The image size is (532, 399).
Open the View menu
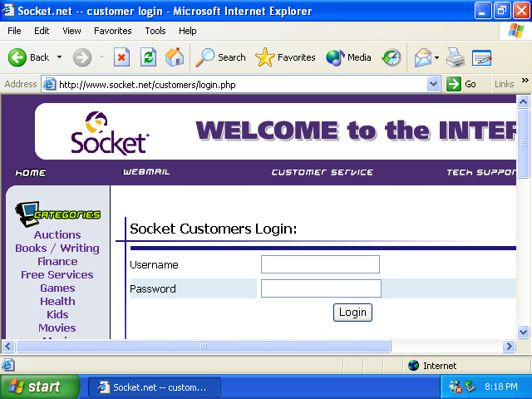pyautogui.click(x=71, y=31)
